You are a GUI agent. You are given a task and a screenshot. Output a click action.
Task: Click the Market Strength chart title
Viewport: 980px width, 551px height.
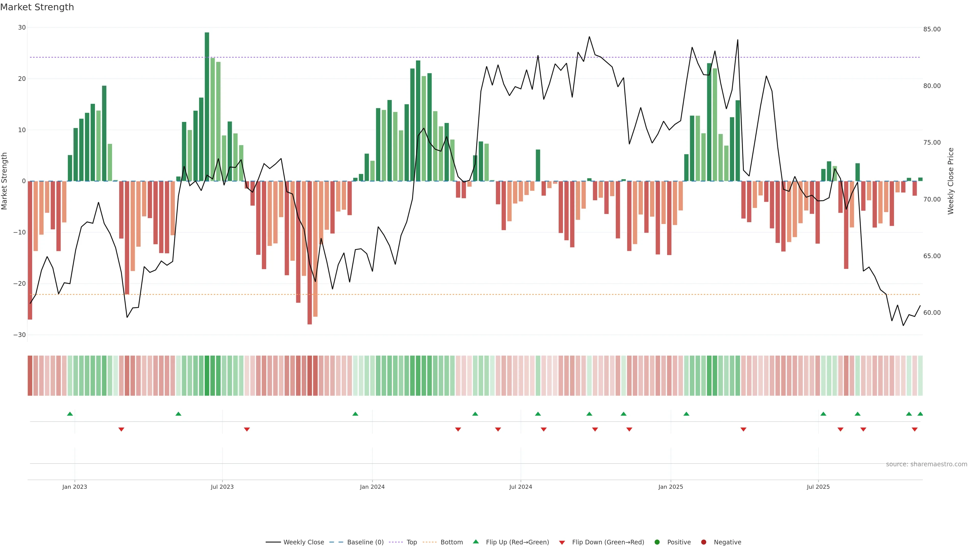(37, 7)
